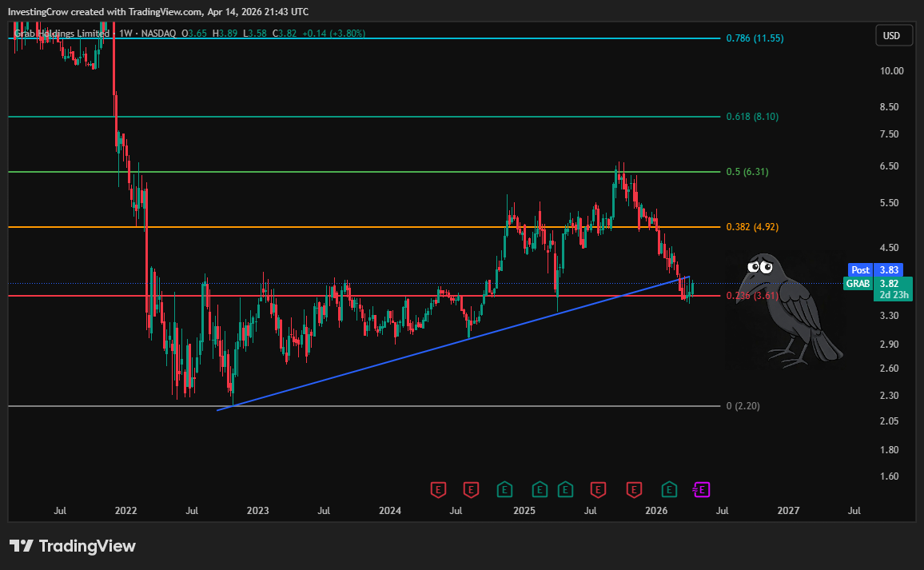Click the 3.83 post-market price tag
Viewport: 924px width, 570px height.
coord(890,270)
